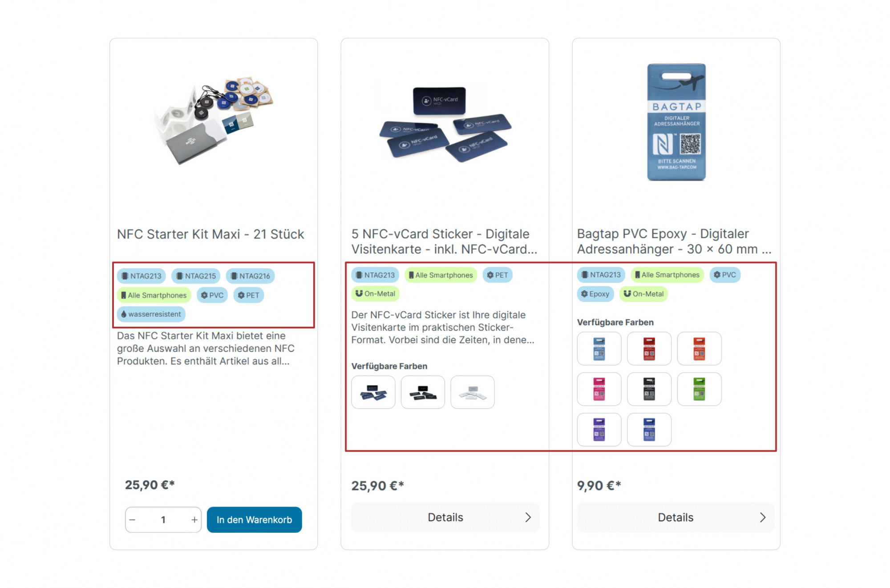Select the green Bagtap color swatch
Screen dimensions: 890x588
point(699,389)
